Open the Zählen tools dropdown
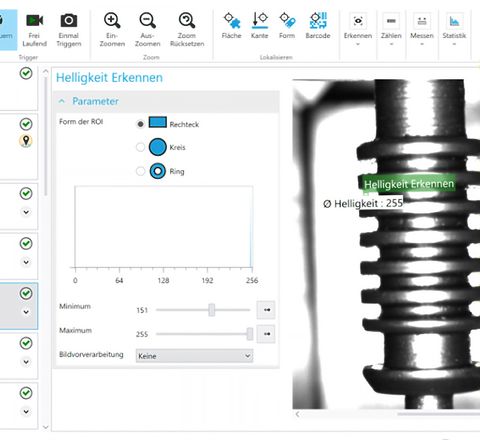The image size is (480, 440). coord(391,30)
